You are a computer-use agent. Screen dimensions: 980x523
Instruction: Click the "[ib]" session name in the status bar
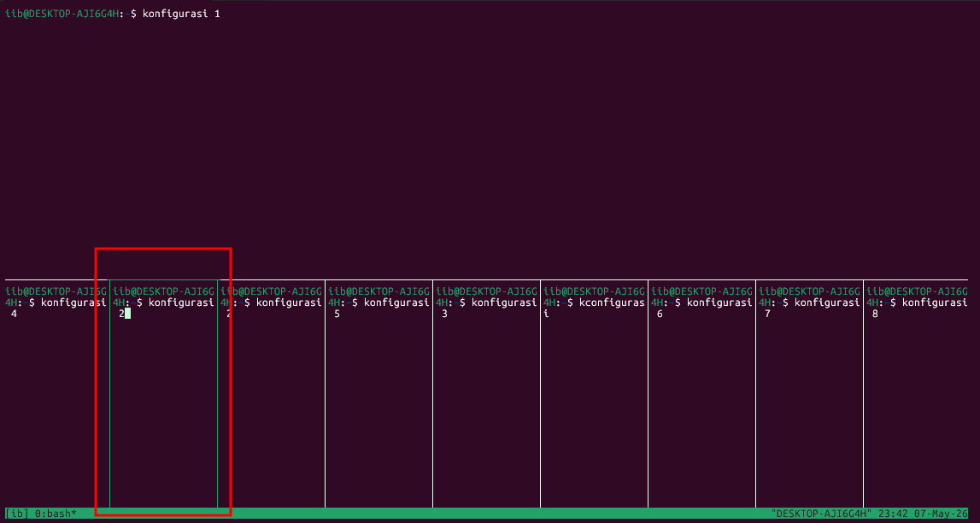pos(17,514)
